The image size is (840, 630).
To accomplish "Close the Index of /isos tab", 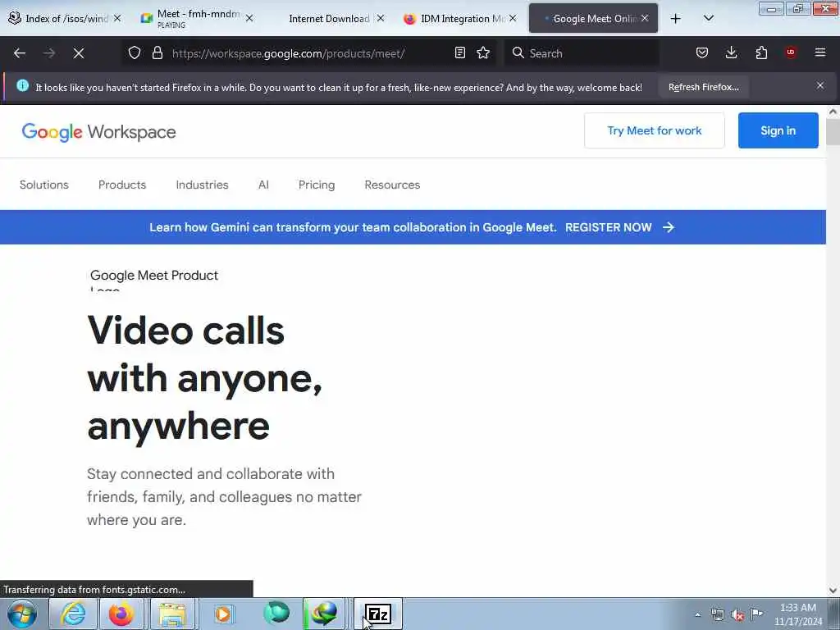I will tap(117, 18).
